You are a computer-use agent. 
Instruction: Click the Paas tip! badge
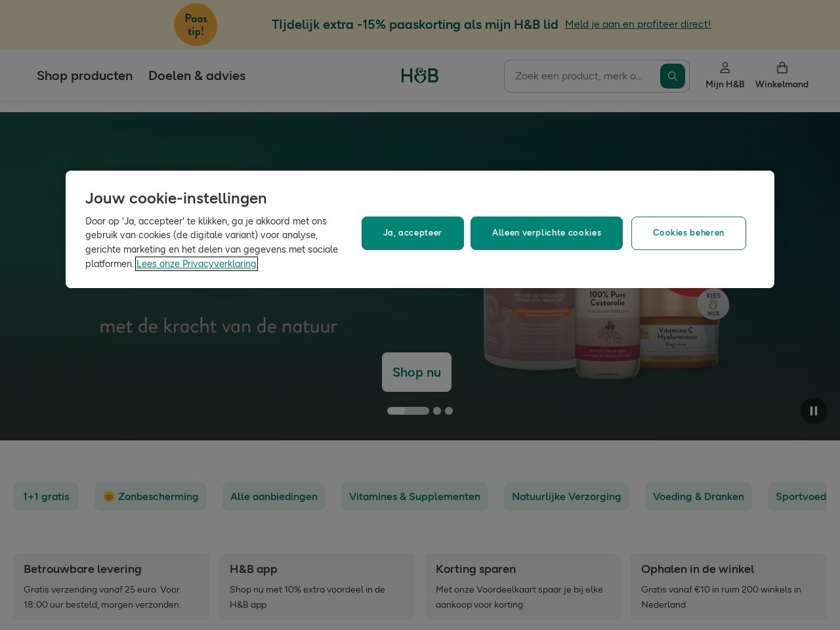click(x=196, y=25)
